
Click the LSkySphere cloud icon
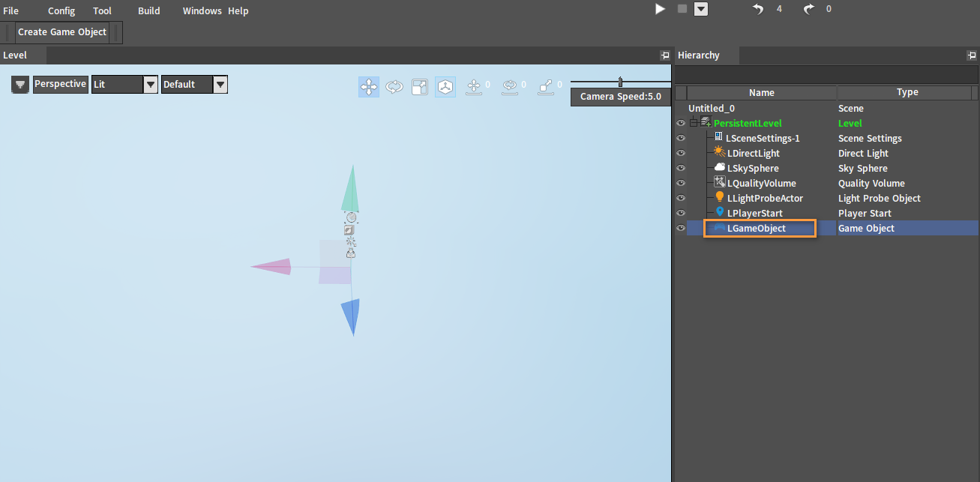click(x=720, y=167)
